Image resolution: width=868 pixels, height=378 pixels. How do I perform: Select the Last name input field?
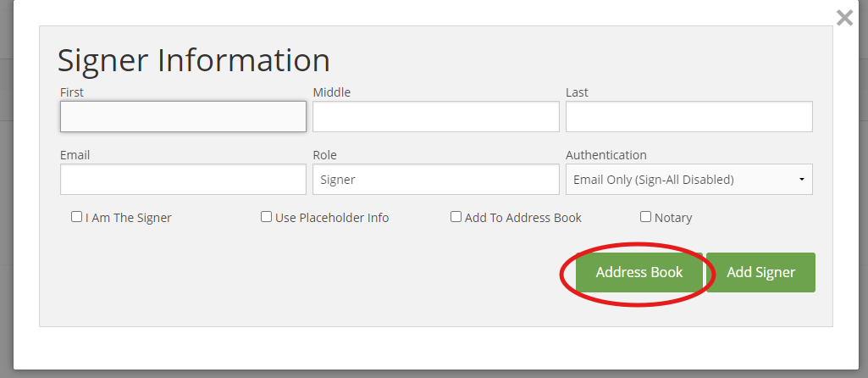689,116
